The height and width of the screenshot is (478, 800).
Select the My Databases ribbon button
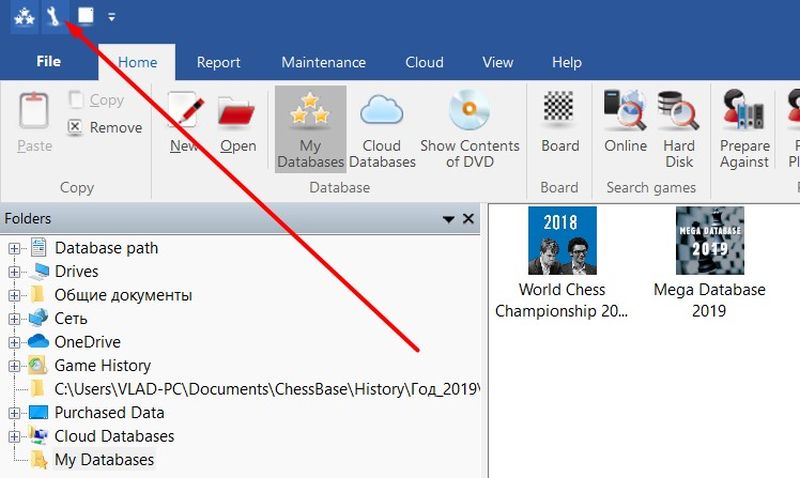coord(310,128)
